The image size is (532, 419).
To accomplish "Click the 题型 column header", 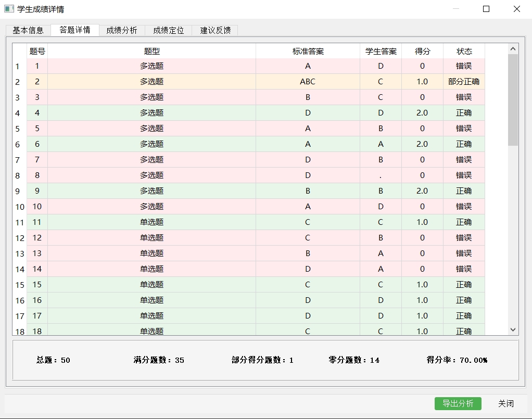I will (151, 51).
